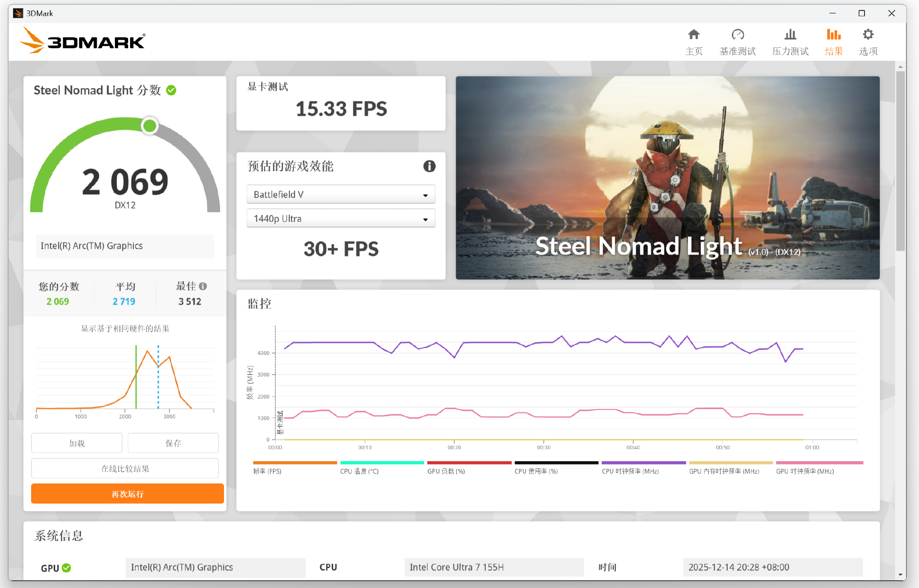Open the 选项 options gear icon
This screenshot has height=588, width=919.
click(868, 35)
